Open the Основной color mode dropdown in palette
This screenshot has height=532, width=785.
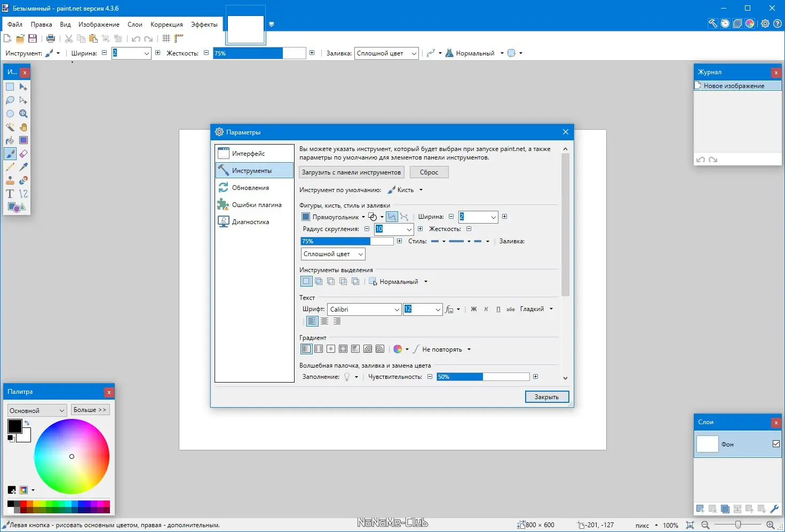[37, 410]
